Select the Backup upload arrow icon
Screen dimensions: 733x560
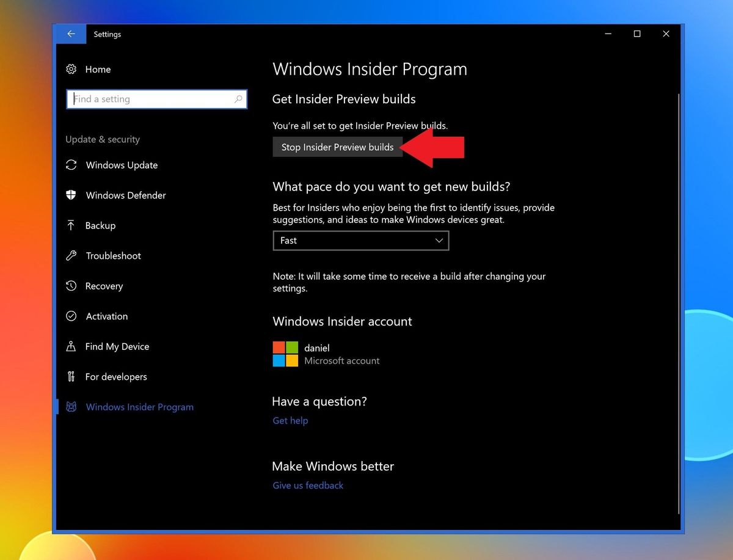pos(71,225)
